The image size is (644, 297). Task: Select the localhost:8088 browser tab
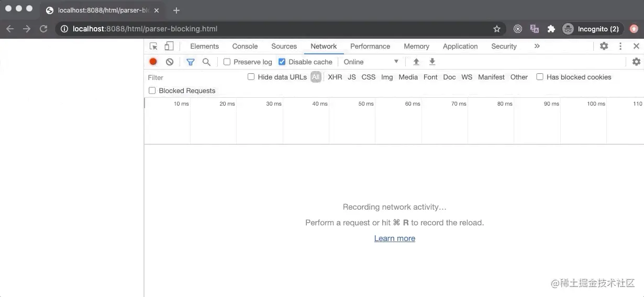pyautogui.click(x=103, y=10)
